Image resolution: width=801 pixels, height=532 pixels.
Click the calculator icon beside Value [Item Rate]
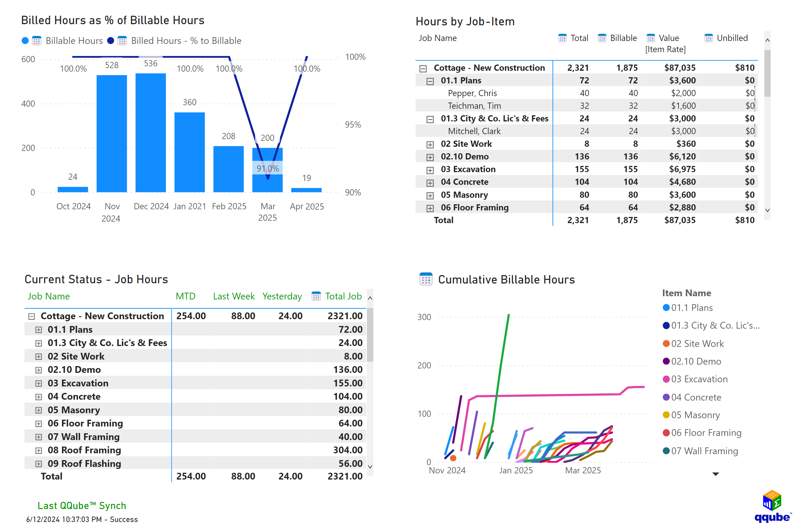[650, 38]
